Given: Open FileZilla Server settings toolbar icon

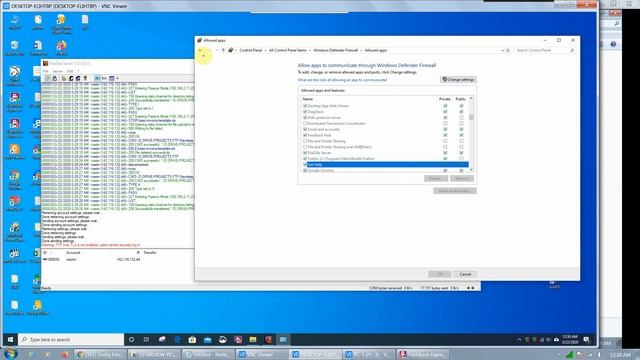Looking at the screenshot, I should click(64, 78).
